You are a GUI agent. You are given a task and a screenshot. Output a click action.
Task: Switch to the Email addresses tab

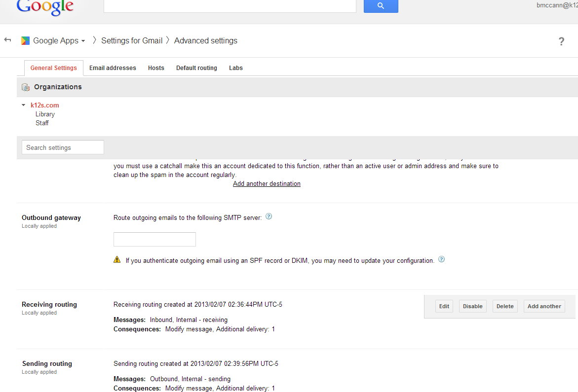(x=113, y=68)
